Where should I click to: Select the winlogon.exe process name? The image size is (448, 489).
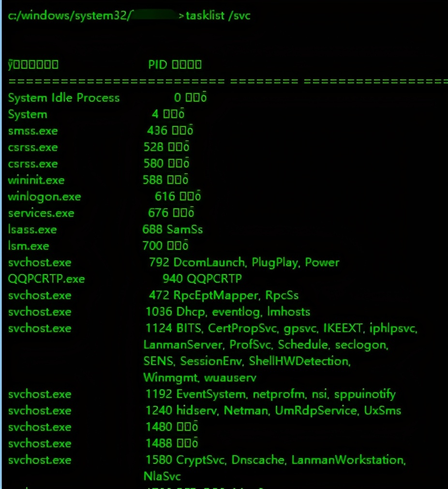click(x=45, y=197)
